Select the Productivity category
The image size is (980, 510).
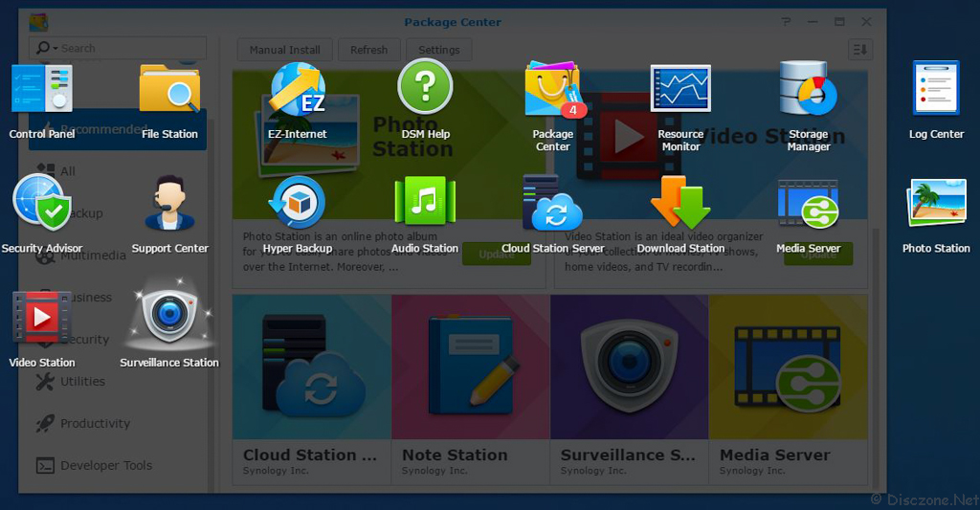coord(118,423)
